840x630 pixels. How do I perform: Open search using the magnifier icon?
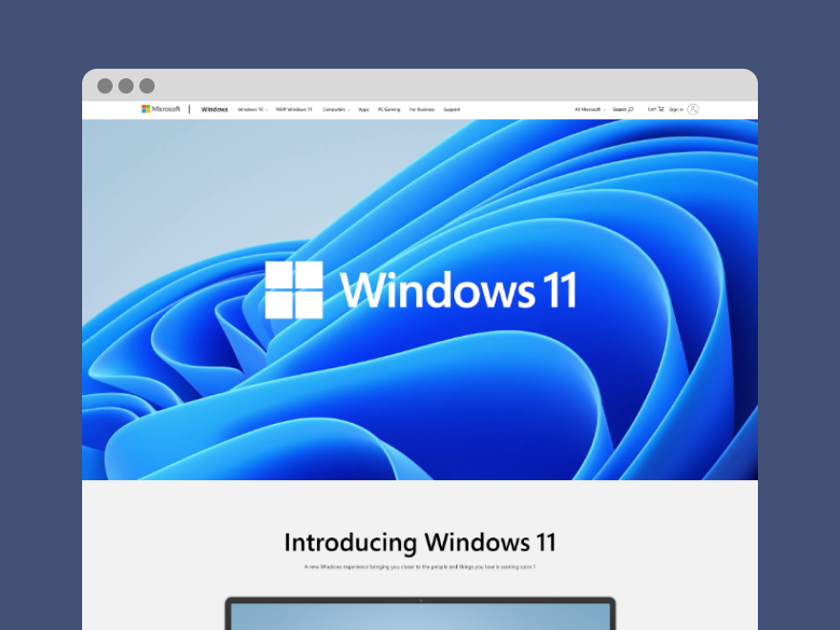pos(630,109)
